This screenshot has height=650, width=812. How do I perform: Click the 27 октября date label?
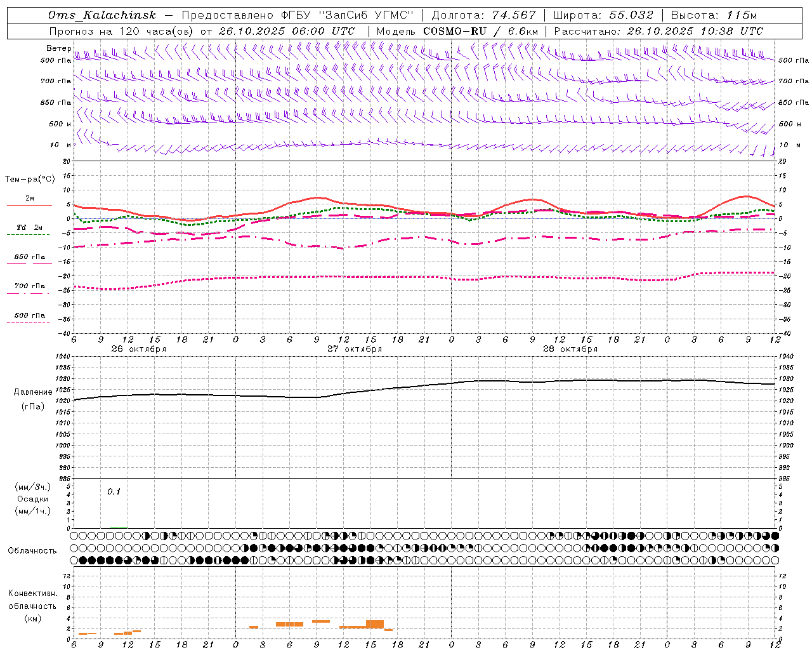(354, 349)
